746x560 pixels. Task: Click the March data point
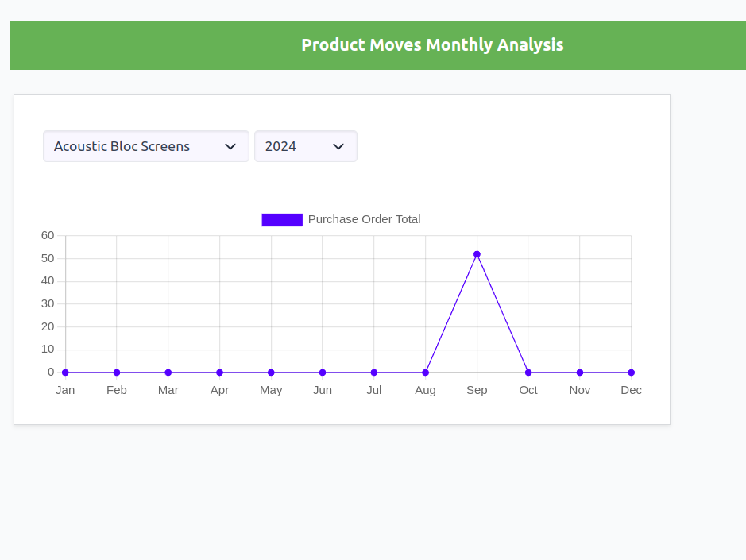point(168,373)
